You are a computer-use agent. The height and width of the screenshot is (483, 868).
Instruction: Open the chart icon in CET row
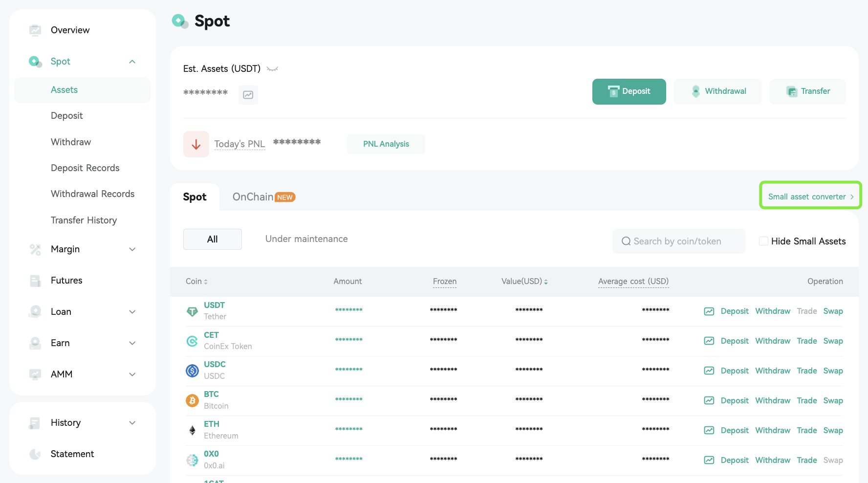coord(709,341)
